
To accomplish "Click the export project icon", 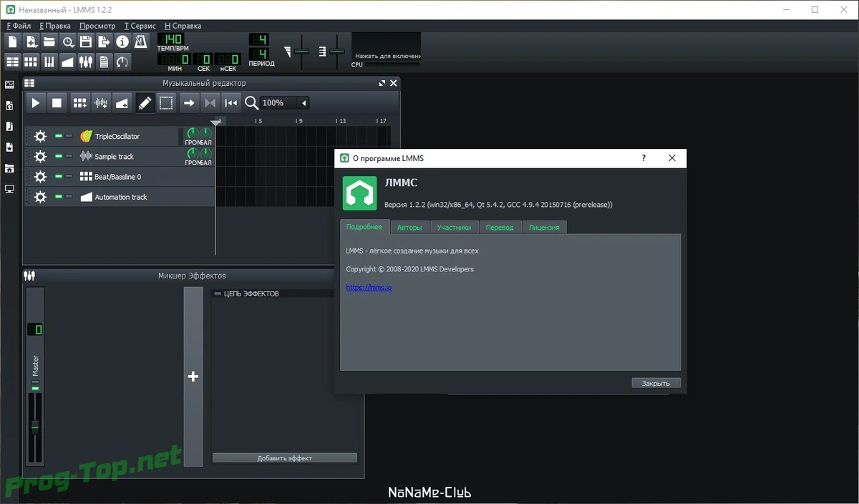I will coord(105,42).
